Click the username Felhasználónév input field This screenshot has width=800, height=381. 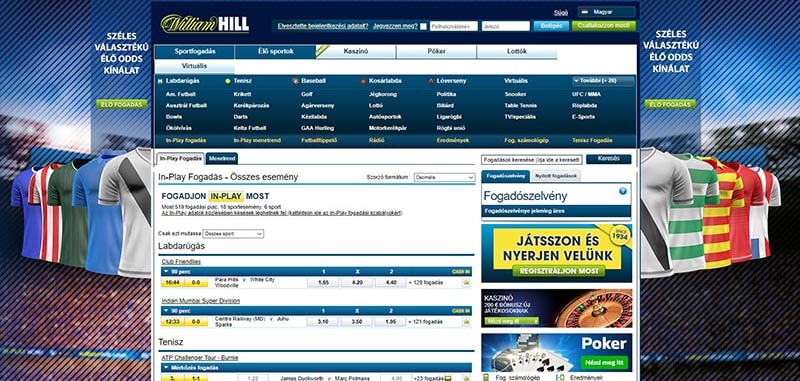point(454,26)
